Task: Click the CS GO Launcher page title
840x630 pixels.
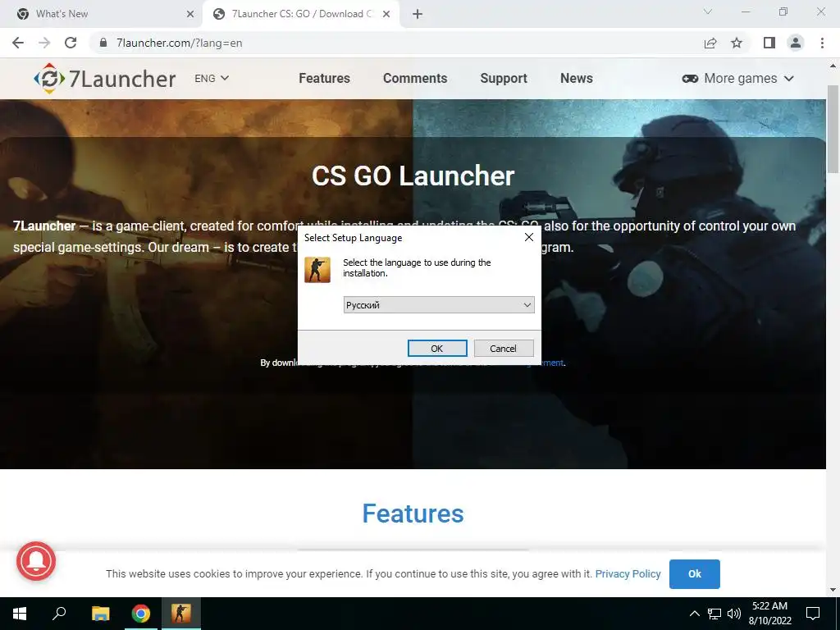Action: click(x=413, y=176)
